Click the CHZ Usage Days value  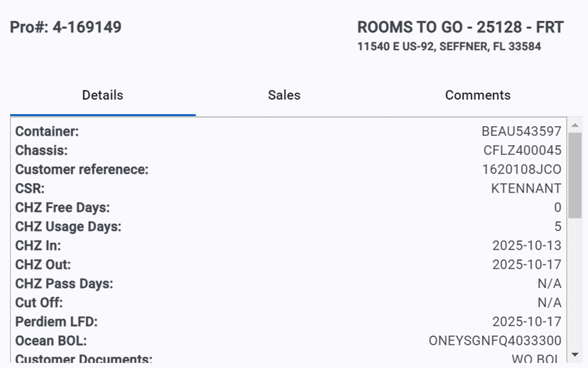pos(557,227)
